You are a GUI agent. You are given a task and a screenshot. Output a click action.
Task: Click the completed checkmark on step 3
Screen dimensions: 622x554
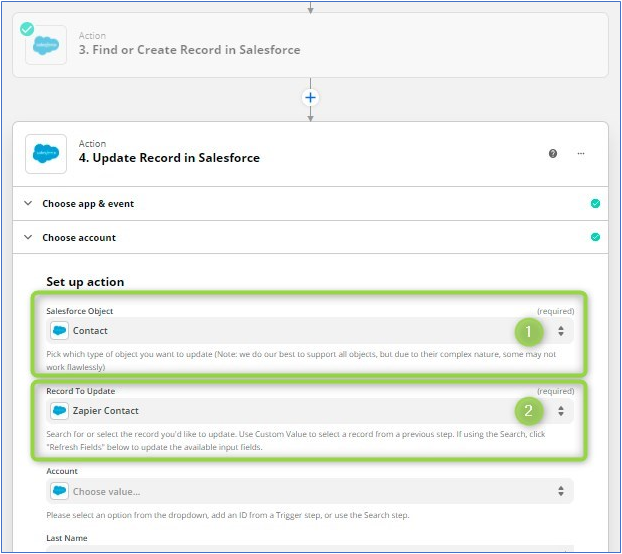(27, 29)
